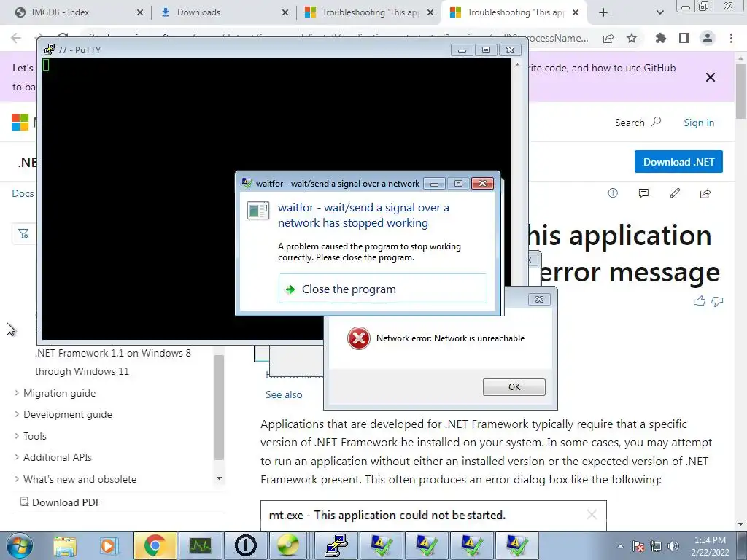Click the power-symbol taskbar icon
The image size is (747, 560).
click(x=245, y=545)
